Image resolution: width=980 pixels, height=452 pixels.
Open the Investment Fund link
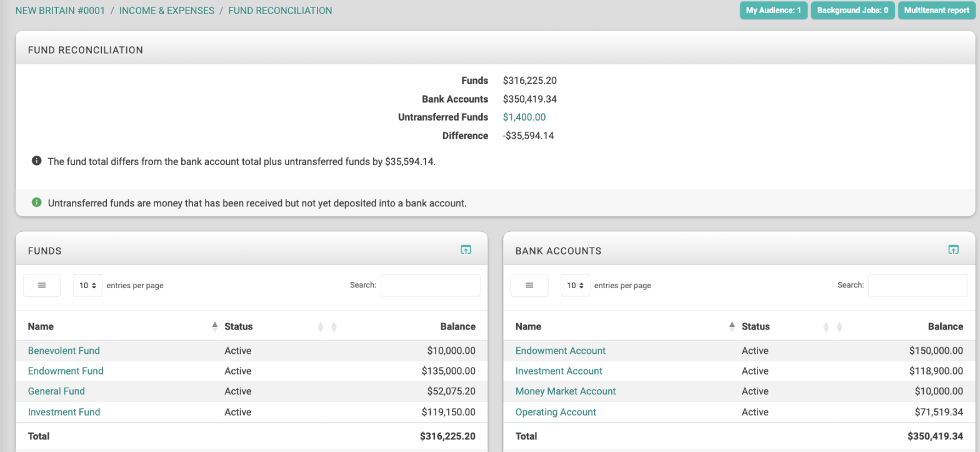click(x=64, y=412)
